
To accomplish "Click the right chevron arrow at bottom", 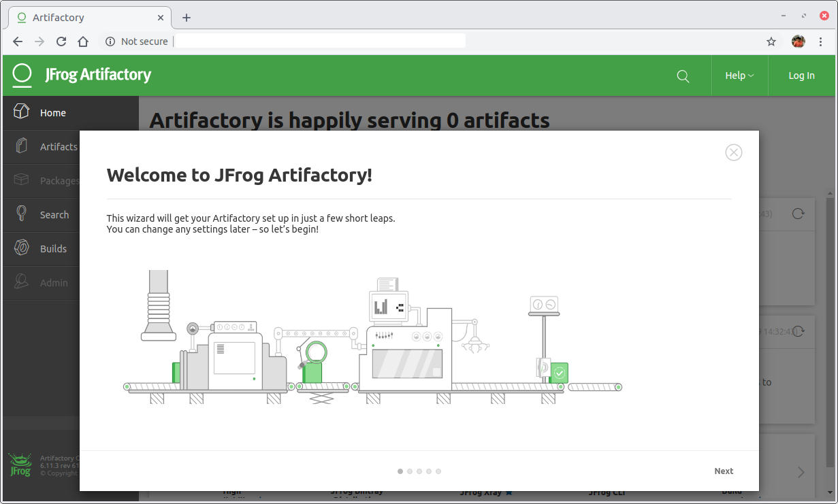I will 801,472.
